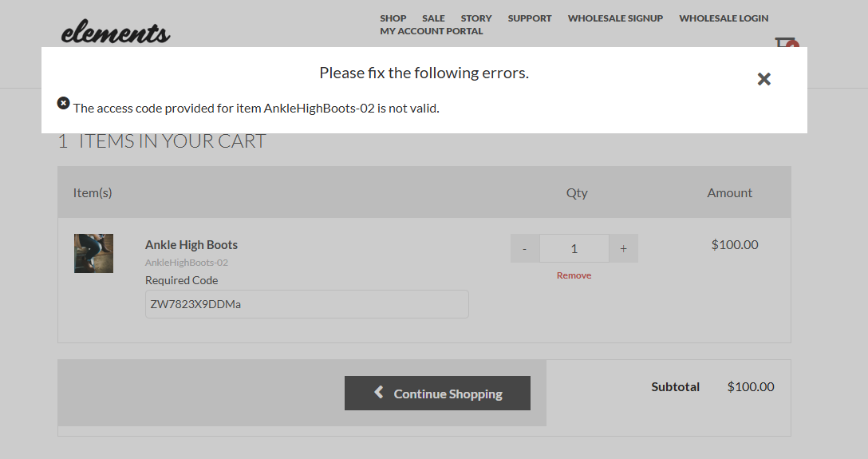Remove Ankle High Boots from cart

pyautogui.click(x=574, y=275)
